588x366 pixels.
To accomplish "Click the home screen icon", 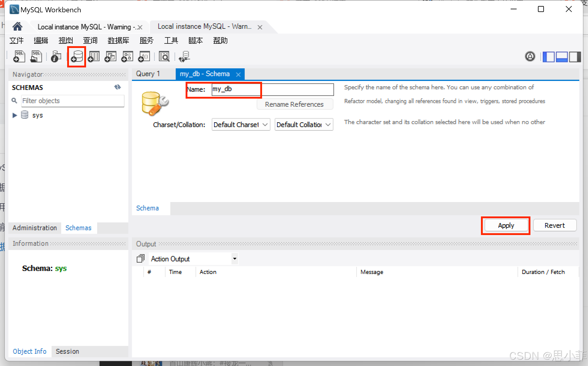I will click(17, 27).
